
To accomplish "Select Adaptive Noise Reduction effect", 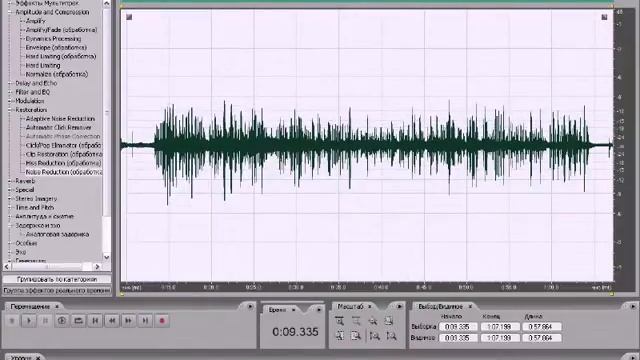I will click(x=60, y=119).
